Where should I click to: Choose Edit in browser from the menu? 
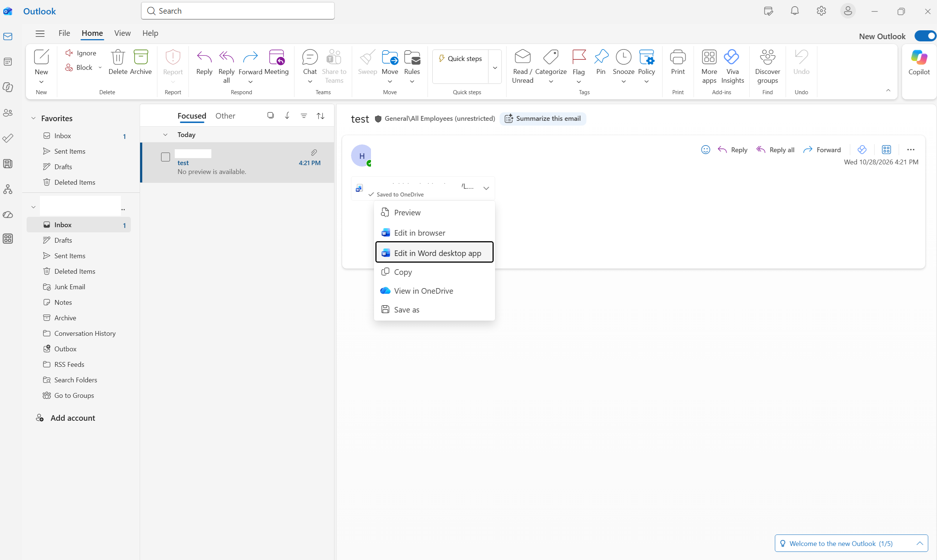coord(435,233)
